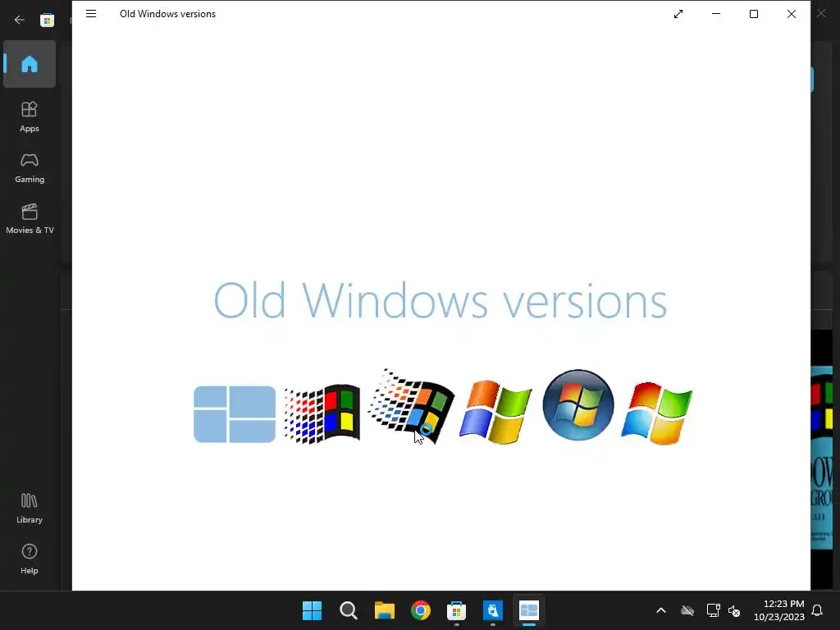The height and width of the screenshot is (630, 840).
Task: Go to Home in Microsoft Store sidebar
Action: [x=30, y=64]
